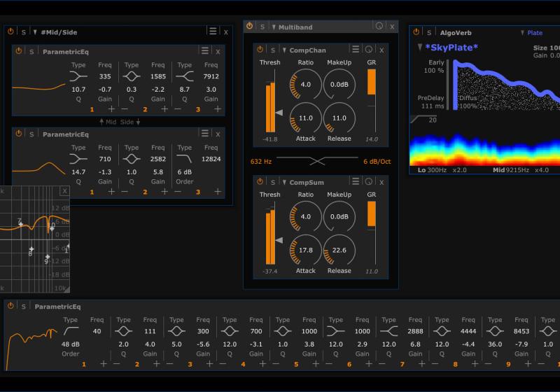Expand the Multiband preset arrow

click(x=274, y=27)
